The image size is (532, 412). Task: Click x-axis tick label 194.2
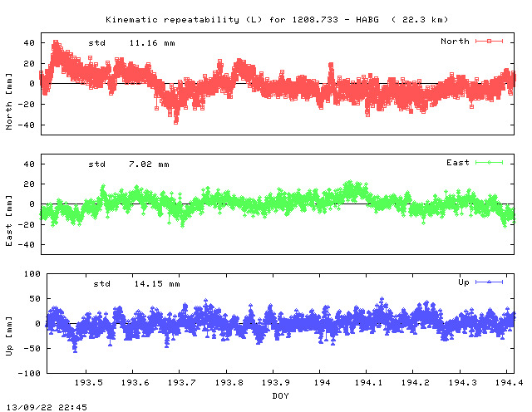416,382
